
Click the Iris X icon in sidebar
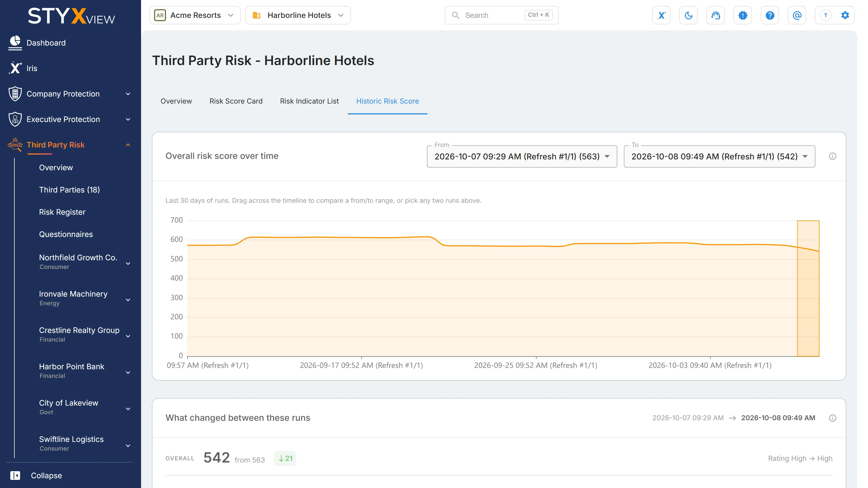pos(15,68)
